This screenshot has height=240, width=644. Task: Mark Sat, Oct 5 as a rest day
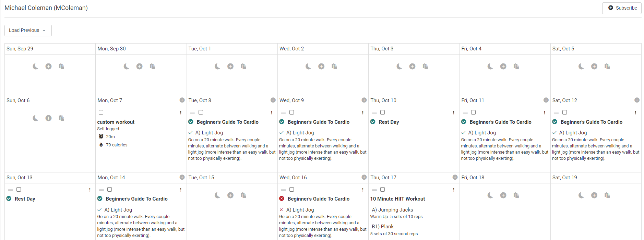point(581,67)
